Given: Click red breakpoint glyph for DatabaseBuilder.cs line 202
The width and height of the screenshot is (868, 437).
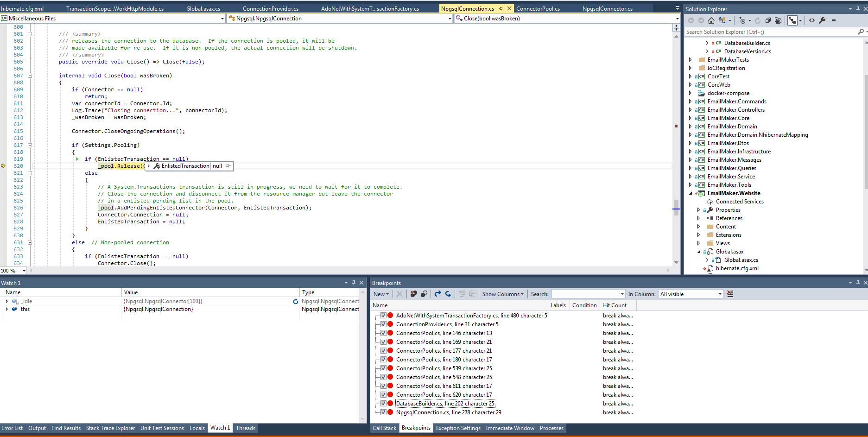Looking at the screenshot, I should click(390, 404).
